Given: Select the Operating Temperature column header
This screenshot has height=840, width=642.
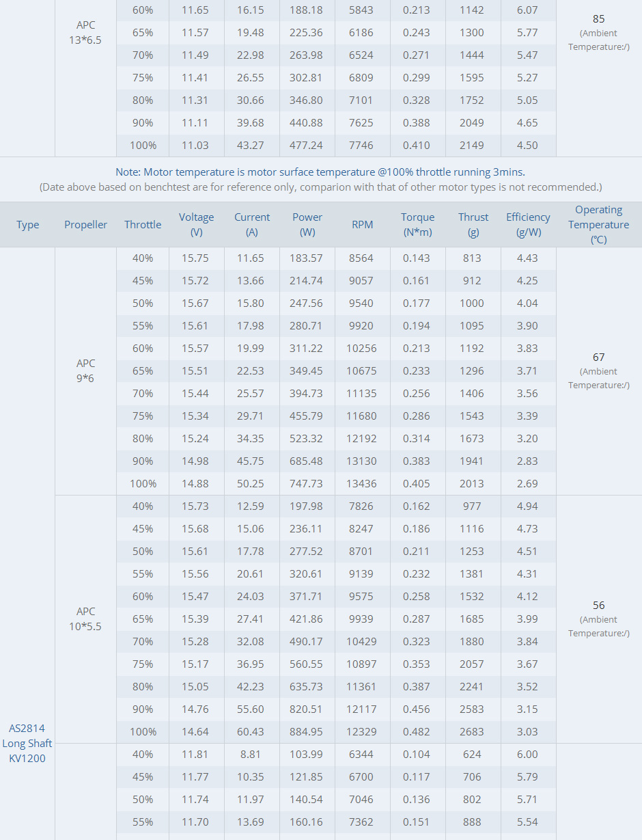Looking at the screenshot, I should [599, 225].
